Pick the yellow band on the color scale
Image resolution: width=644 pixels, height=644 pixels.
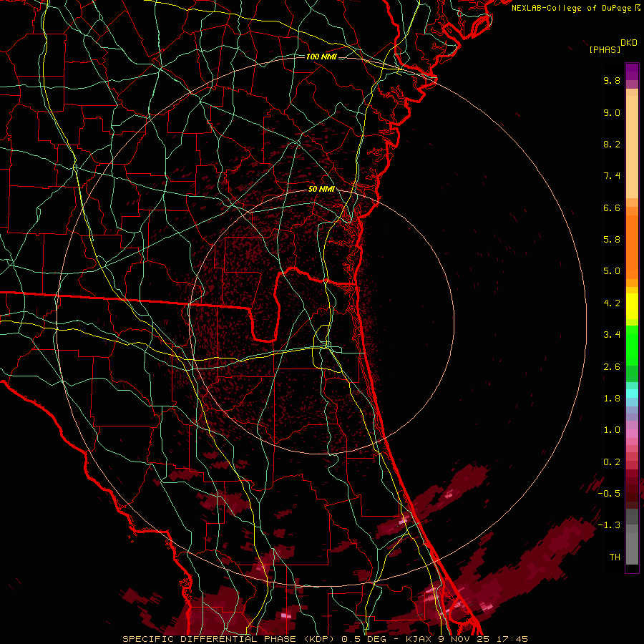(632, 306)
